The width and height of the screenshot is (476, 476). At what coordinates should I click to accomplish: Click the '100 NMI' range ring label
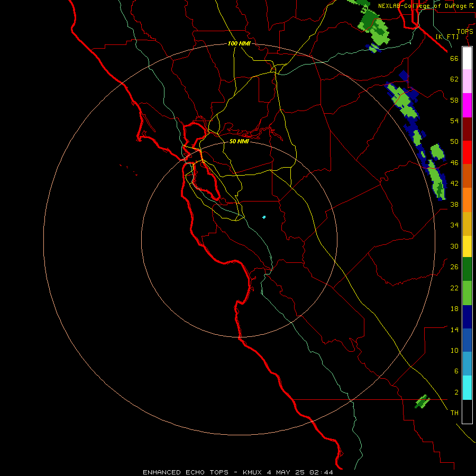[x=239, y=43]
